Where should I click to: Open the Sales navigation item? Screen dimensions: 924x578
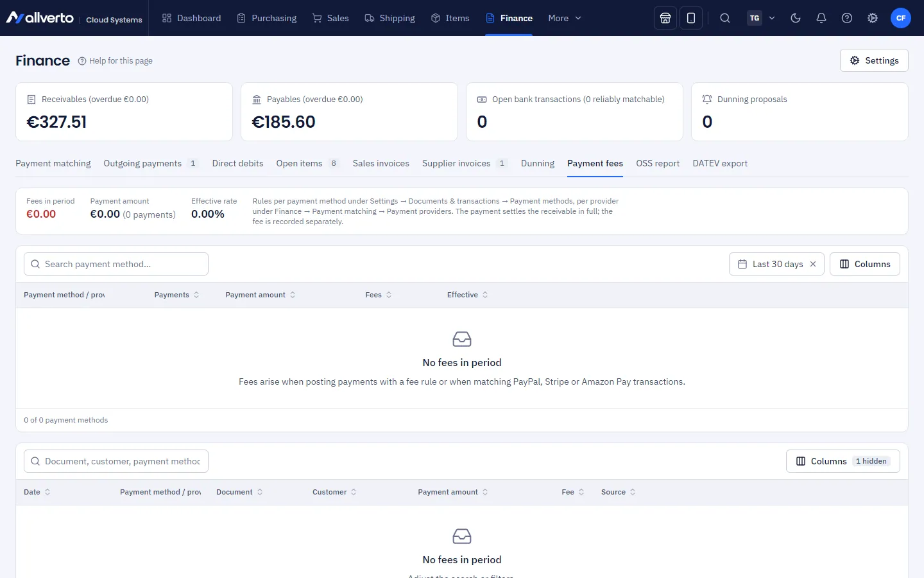pyautogui.click(x=330, y=18)
